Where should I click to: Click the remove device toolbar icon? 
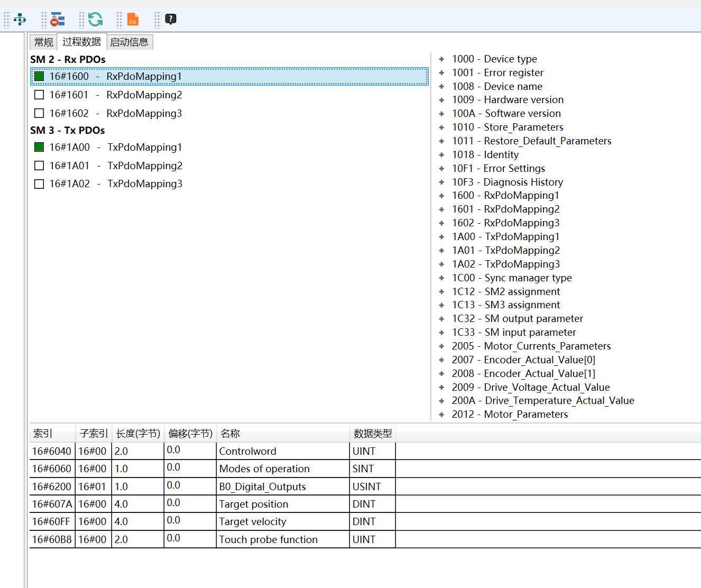pyautogui.click(x=58, y=20)
